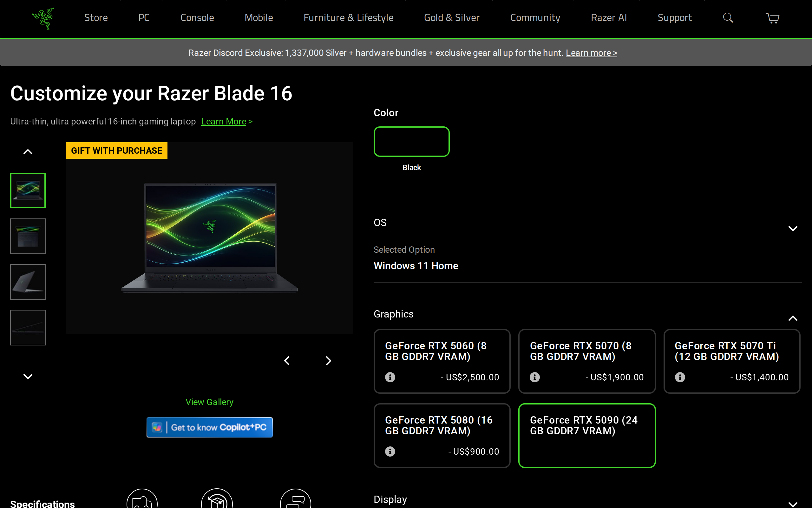Follow Learn more link in Discord banner

pyautogui.click(x=591, y=53)
